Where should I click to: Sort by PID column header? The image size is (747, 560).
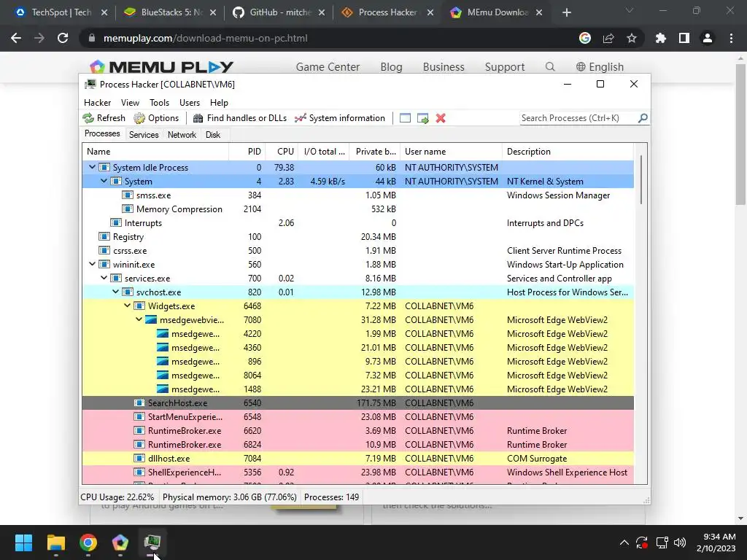(x=247, y=152)
